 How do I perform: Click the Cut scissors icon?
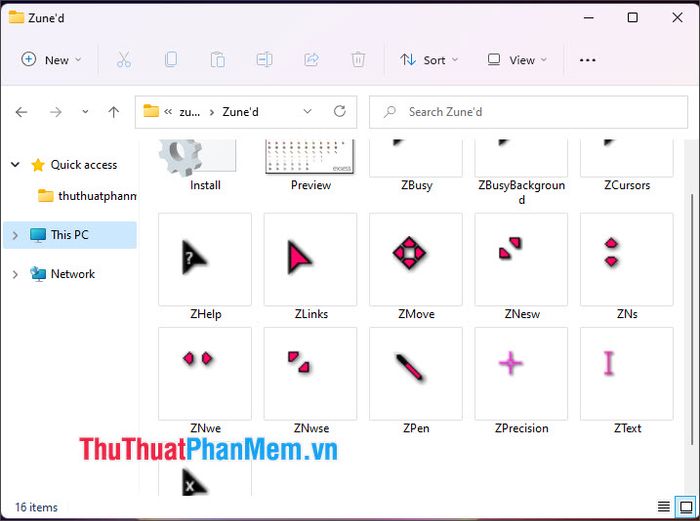click(124, 59)
